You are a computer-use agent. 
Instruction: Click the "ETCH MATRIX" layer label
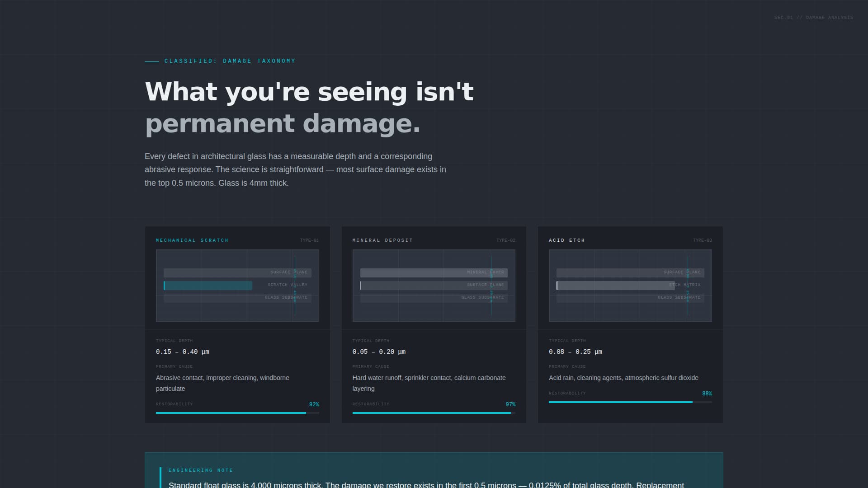click(x=685, y=285)
